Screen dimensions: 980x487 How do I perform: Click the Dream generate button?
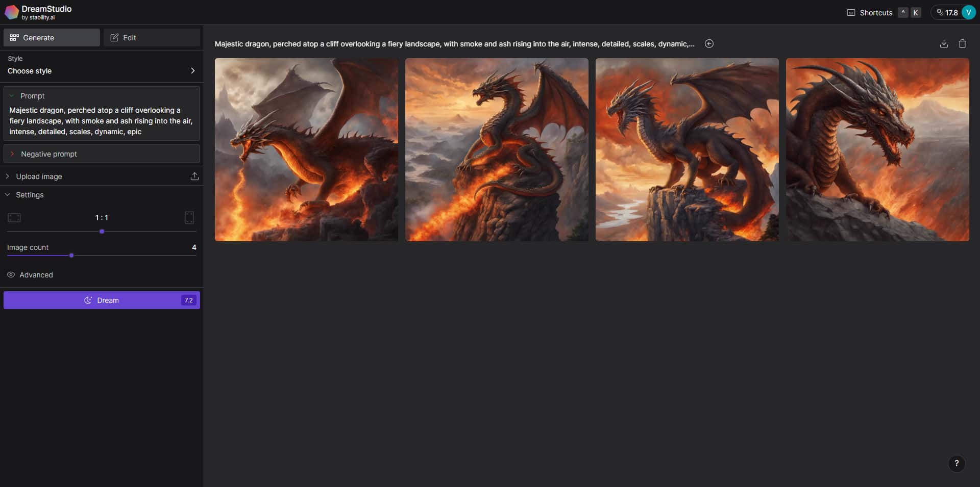pyautogui.click(x=102, y=300)
